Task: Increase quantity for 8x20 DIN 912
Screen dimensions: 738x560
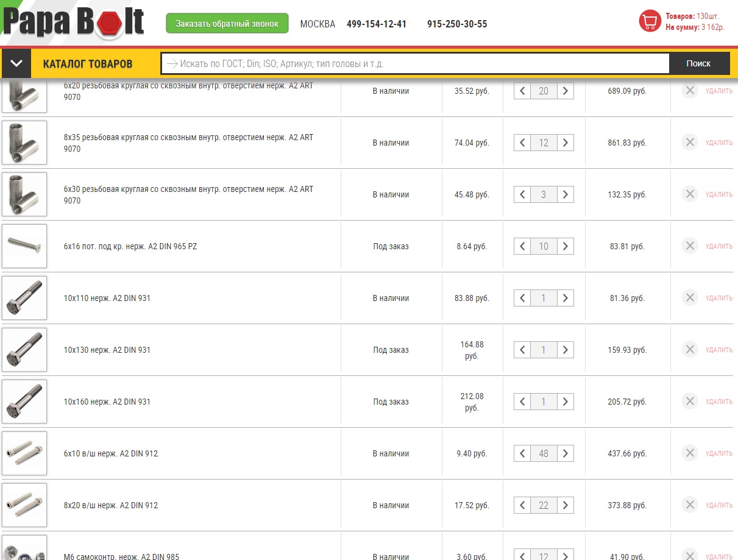Action: 566,506
